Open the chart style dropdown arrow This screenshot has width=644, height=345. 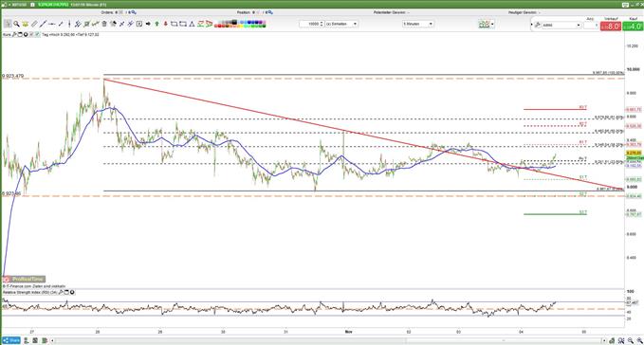pos(492,25)
